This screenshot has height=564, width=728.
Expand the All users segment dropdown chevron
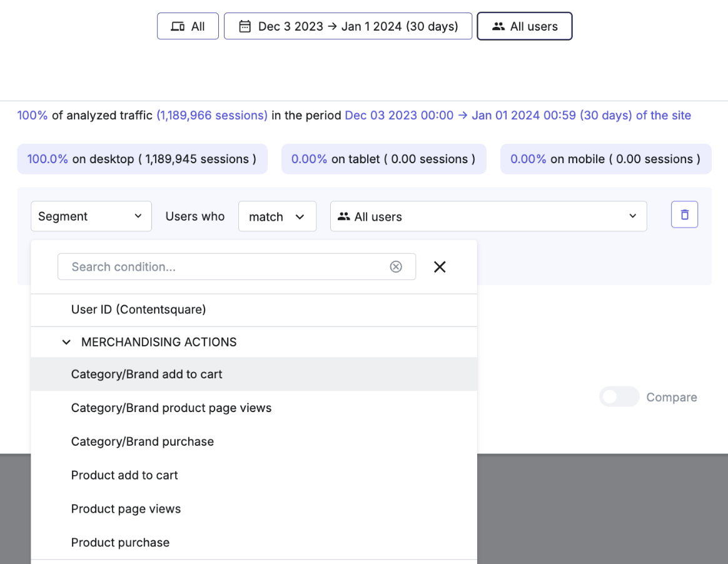pyautogui.click(x=632, y=216)
